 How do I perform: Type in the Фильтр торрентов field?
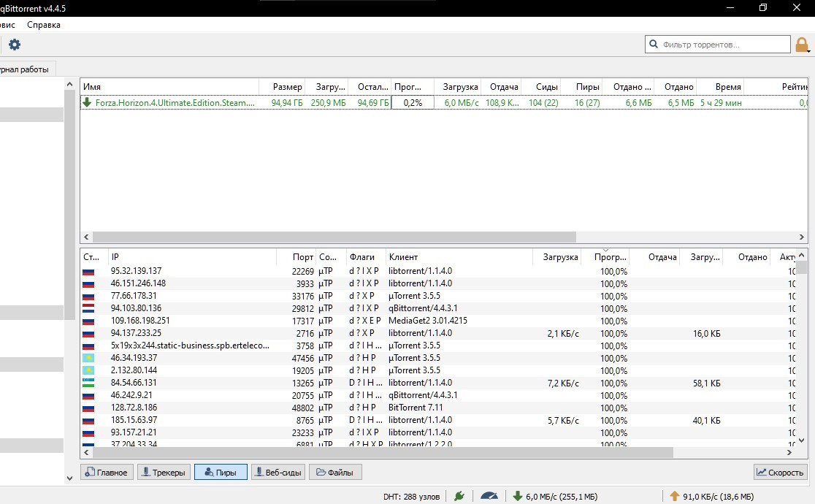tap(723, 45)
